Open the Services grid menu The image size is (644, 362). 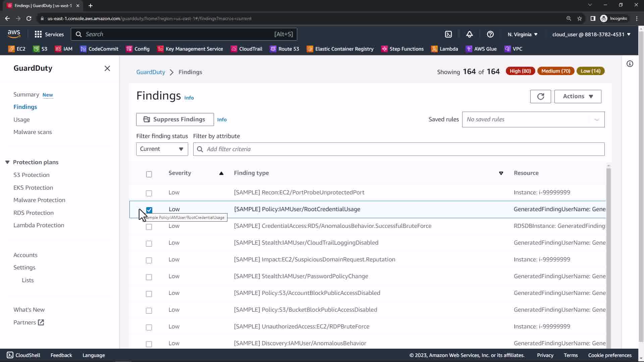point(49,34)
